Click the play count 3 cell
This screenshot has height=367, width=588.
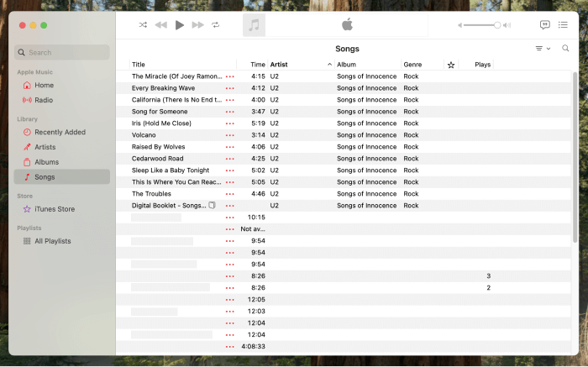point(488,276)
